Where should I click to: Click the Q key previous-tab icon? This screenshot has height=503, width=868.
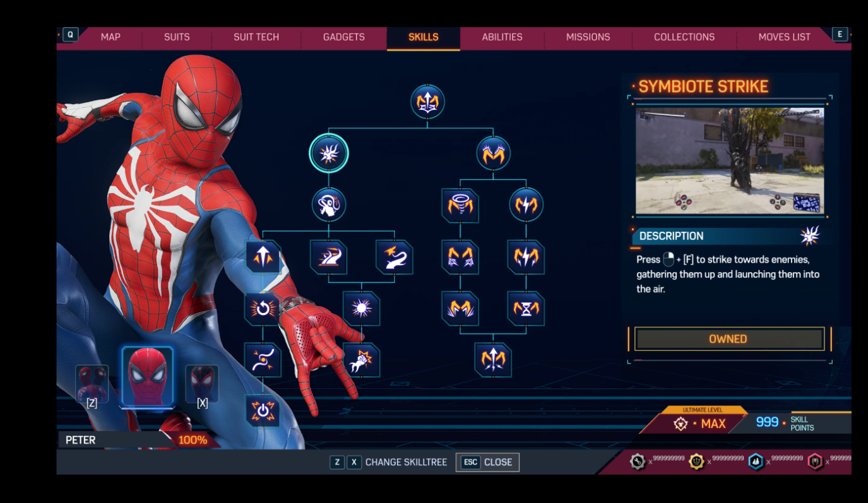pyautogui.click(x=70, y=35)
